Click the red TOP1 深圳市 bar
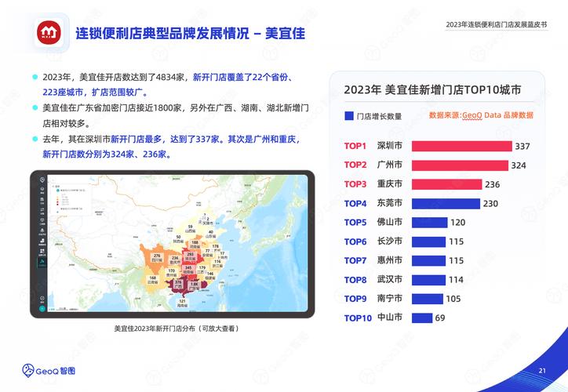This screenshot has width=568, height=392. click(462, 147)
